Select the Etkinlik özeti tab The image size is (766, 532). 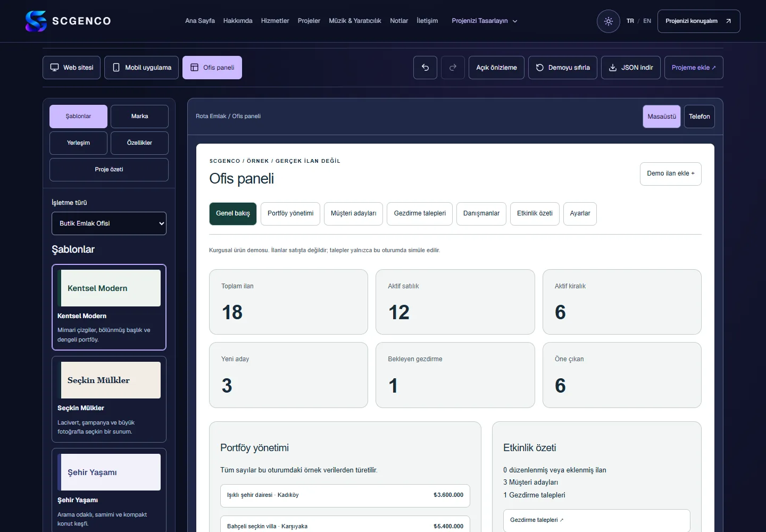535,214
